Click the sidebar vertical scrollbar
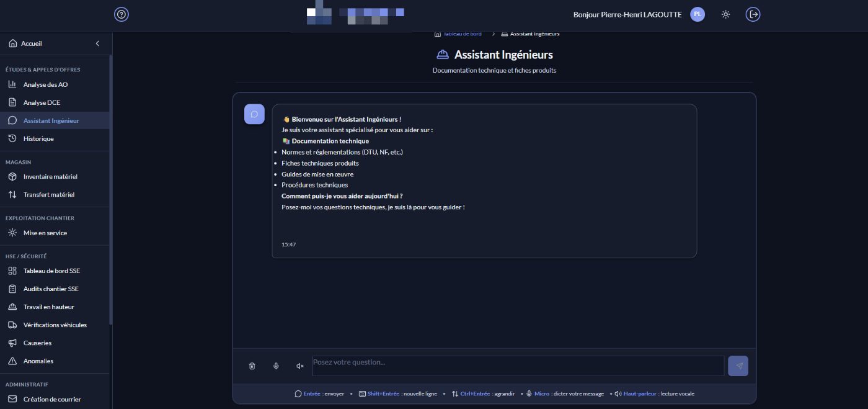The image size is (868, 409). (111, 189)
